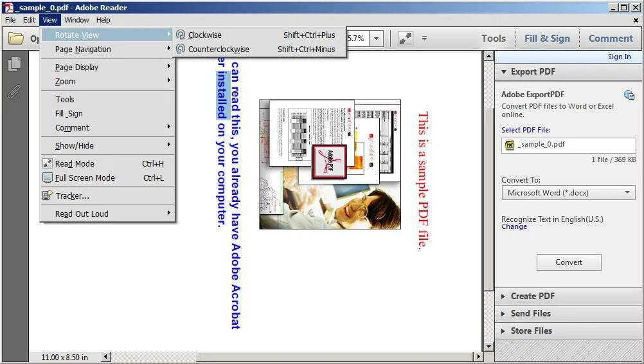This screenshot has width=644, height=364.
Task: Open the Comment pane tab
Action: 611,38
